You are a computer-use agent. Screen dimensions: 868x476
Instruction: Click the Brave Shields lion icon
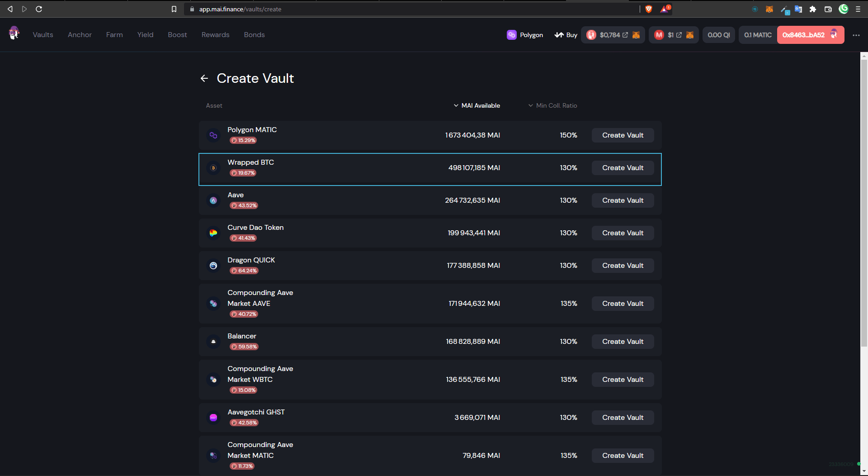649,9
